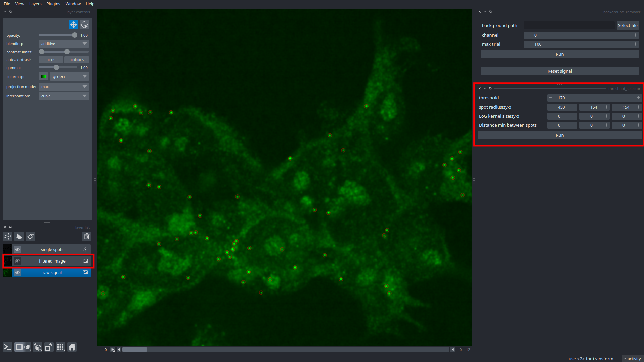Viewport: 644px width, 362px height.
Task: Click the Reset signal button
Action: 560,71
